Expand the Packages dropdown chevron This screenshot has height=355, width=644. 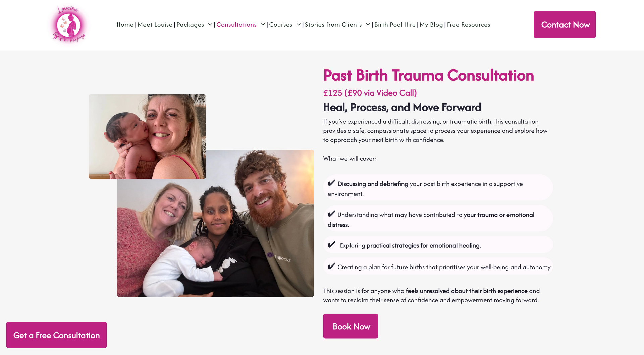click(210, 24)
